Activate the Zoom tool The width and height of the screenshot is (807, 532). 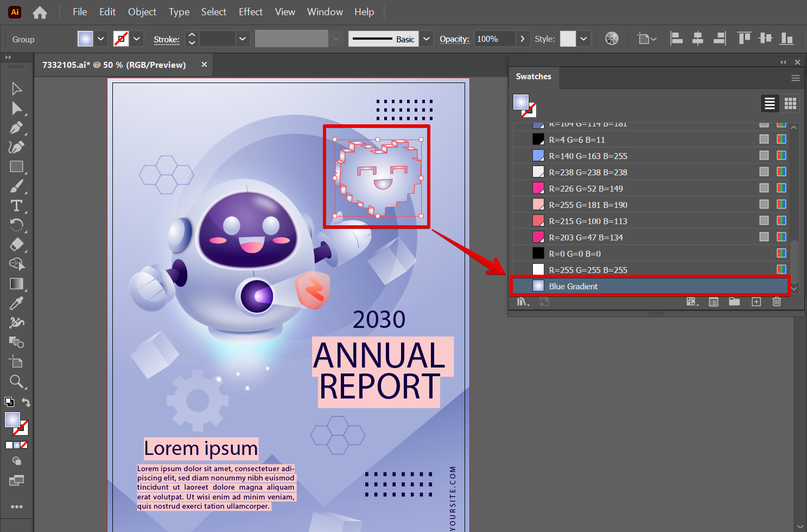pyautogui.click(x=16, y=381)
